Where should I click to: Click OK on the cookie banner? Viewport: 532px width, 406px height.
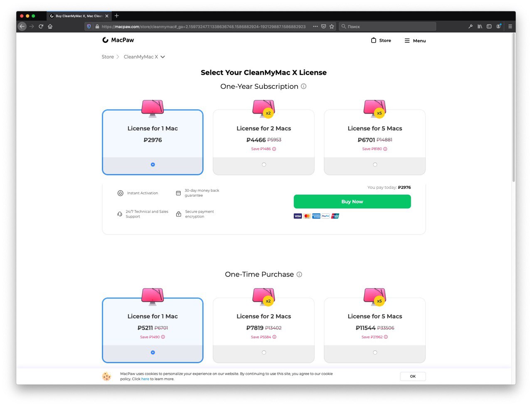pyautogui.click(x=413, y=377)
